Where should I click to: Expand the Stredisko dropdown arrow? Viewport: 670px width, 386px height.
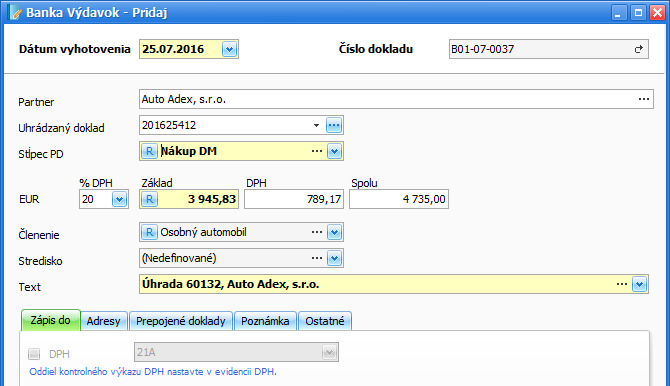point(334,258)
